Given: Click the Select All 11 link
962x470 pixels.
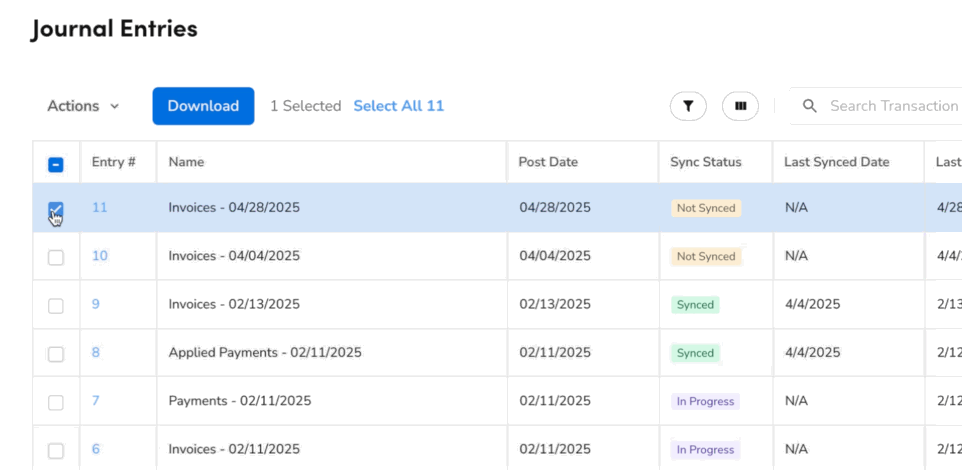Looking at the screenshot, I should (399, 106).
